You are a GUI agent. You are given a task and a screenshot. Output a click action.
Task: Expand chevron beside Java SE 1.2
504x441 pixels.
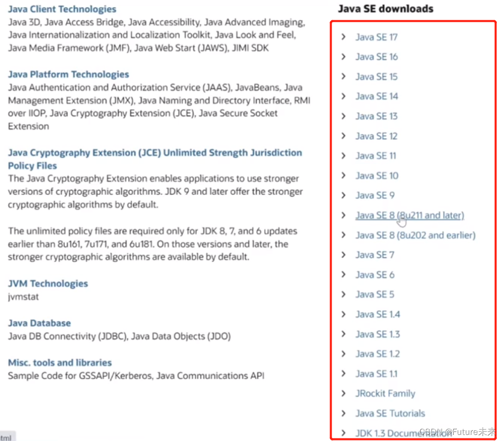(344, 354)
